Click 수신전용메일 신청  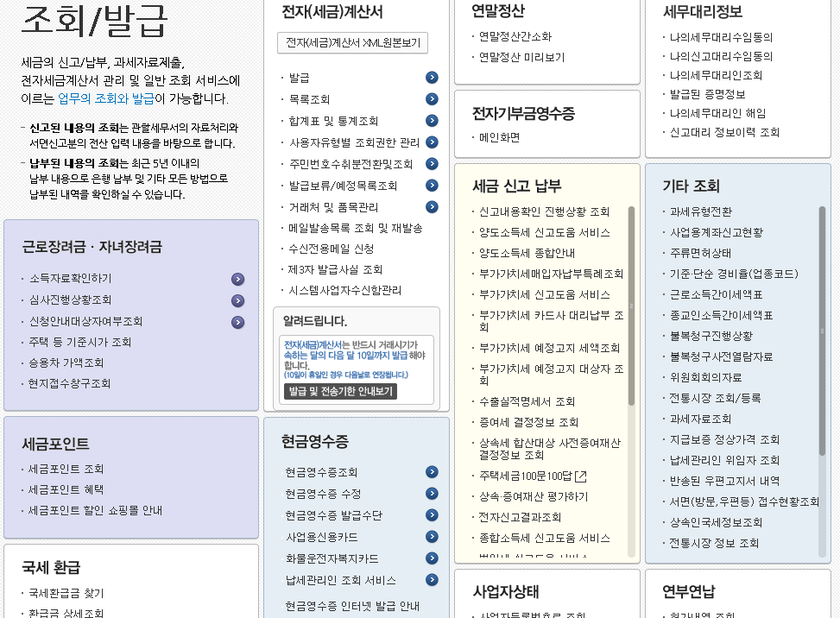(331, 249)
